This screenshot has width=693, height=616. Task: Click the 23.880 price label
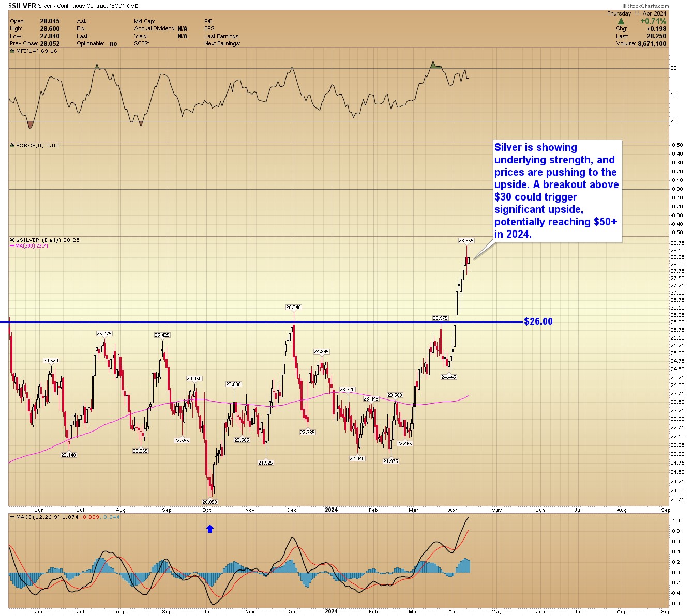coord(234,384)
